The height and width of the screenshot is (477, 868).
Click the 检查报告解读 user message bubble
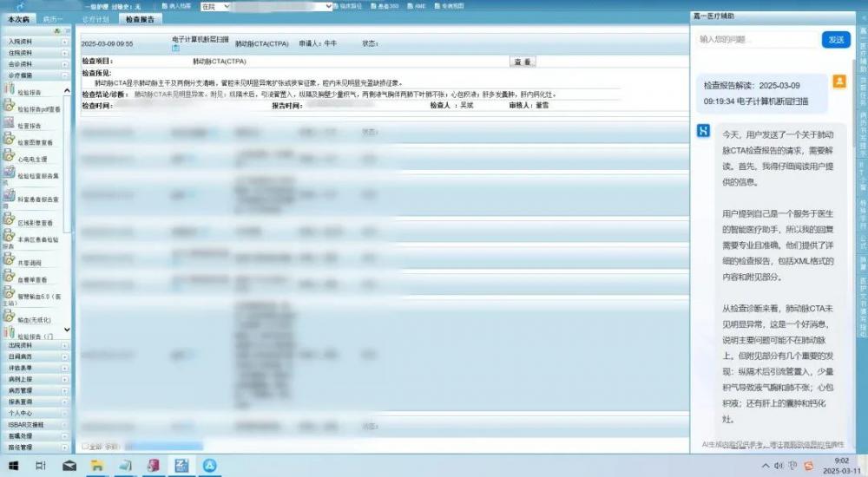pos(762,94)
